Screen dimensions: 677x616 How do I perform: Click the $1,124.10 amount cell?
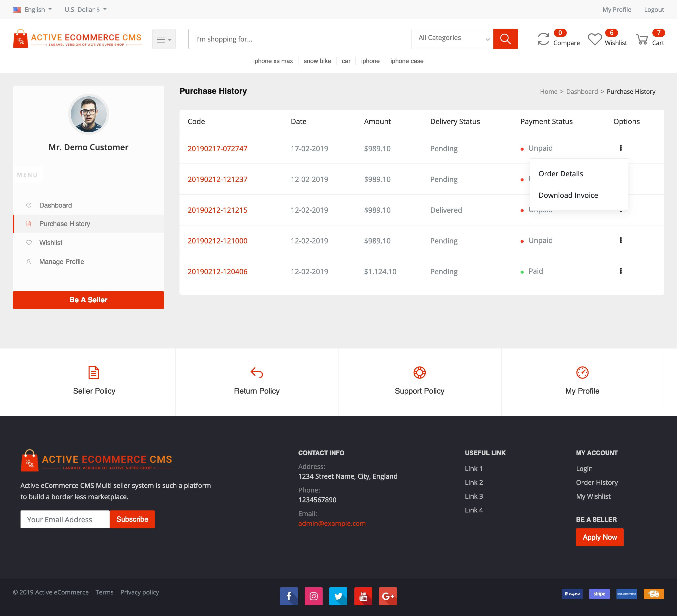[x=380, y=271]
